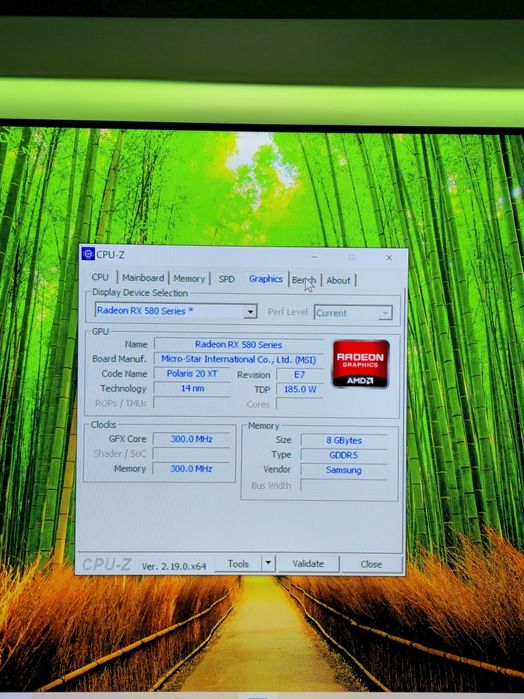Click the Memory clock 300.0 MHz value
Image resolution: width=524 pixels, height=699 pixels.
tap(191, 469)
